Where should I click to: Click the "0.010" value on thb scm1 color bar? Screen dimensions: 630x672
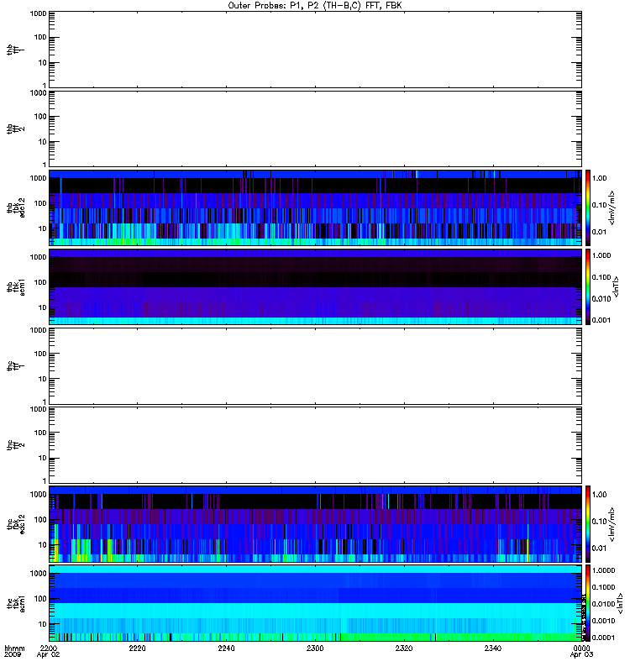point(601,298)
